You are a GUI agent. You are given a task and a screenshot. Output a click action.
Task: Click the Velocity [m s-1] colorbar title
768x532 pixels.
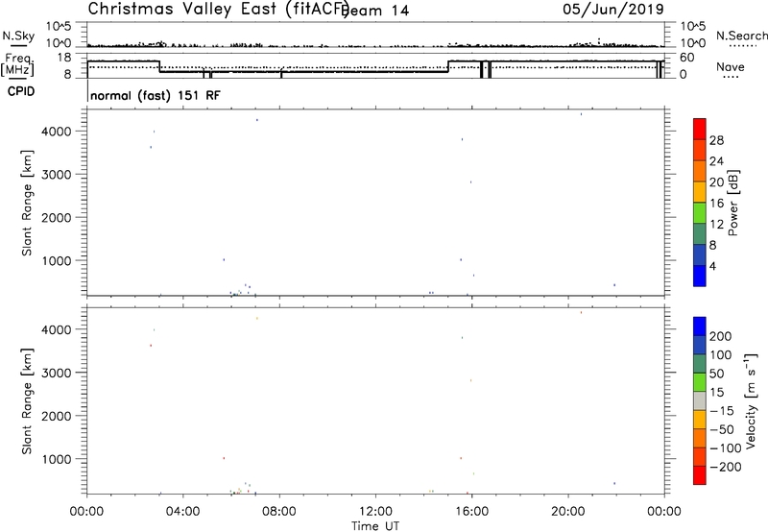(751, 400)
